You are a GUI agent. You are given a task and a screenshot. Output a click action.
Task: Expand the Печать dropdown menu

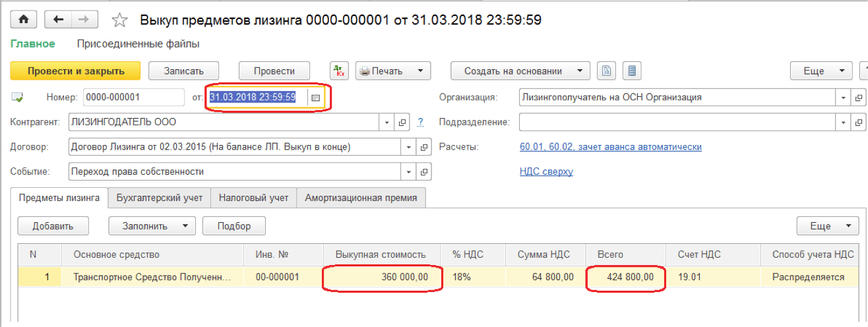coord(418,71)
